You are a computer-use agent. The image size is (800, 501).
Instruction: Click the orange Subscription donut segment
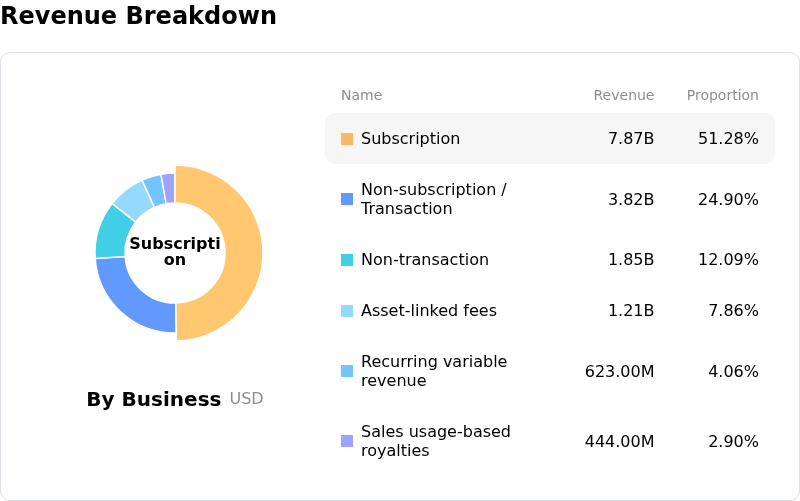(x=243, y=253)
